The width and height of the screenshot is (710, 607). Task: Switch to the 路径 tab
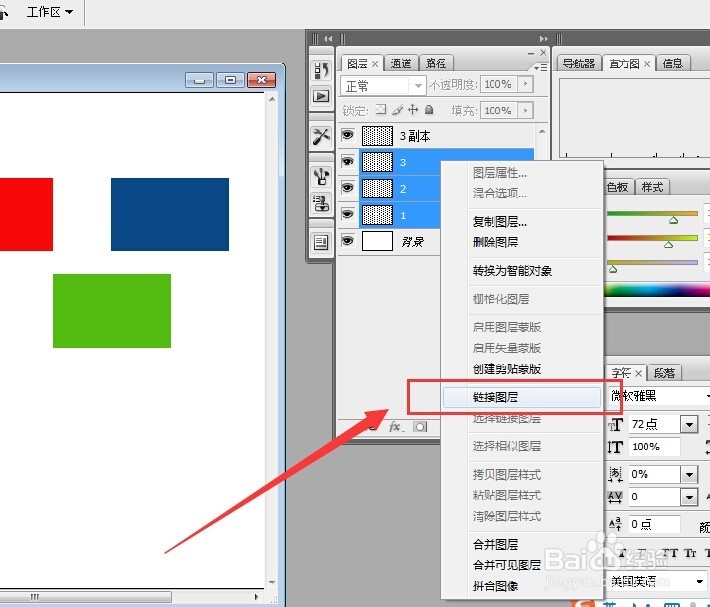coord(436,63)
